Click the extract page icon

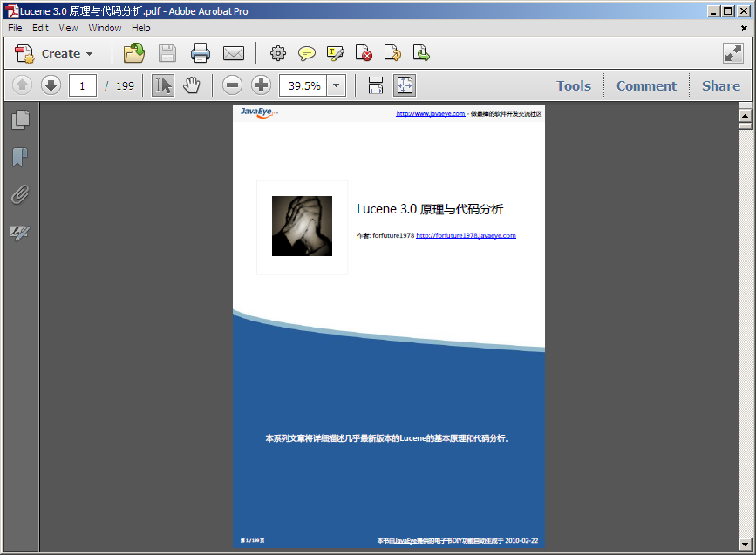coord(421,53)
